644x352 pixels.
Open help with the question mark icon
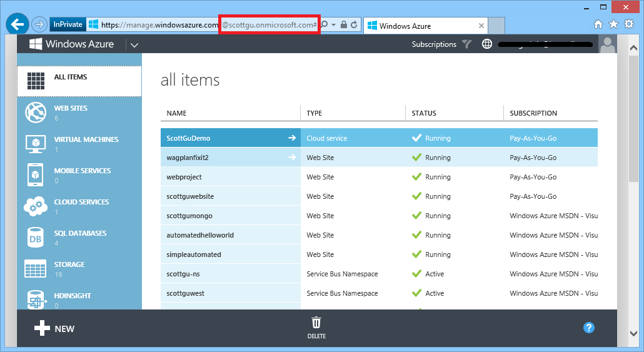tap(588, 328)
